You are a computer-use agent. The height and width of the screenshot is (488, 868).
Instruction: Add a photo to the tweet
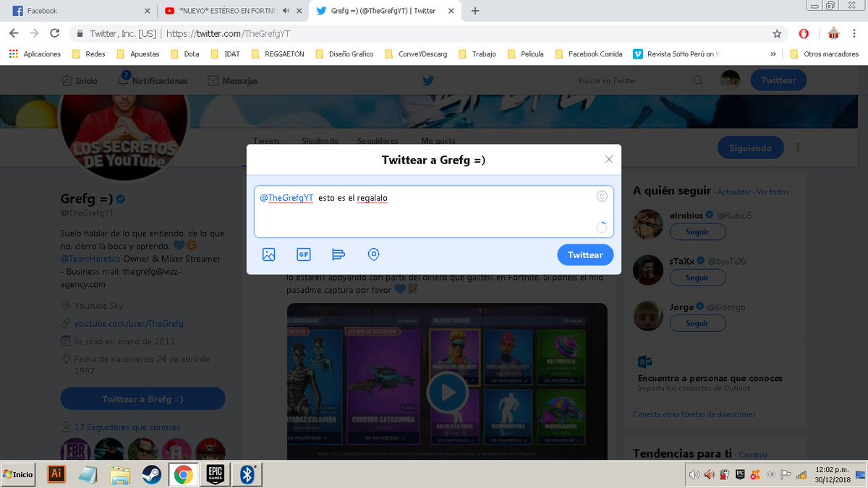(x=269, y=254)
